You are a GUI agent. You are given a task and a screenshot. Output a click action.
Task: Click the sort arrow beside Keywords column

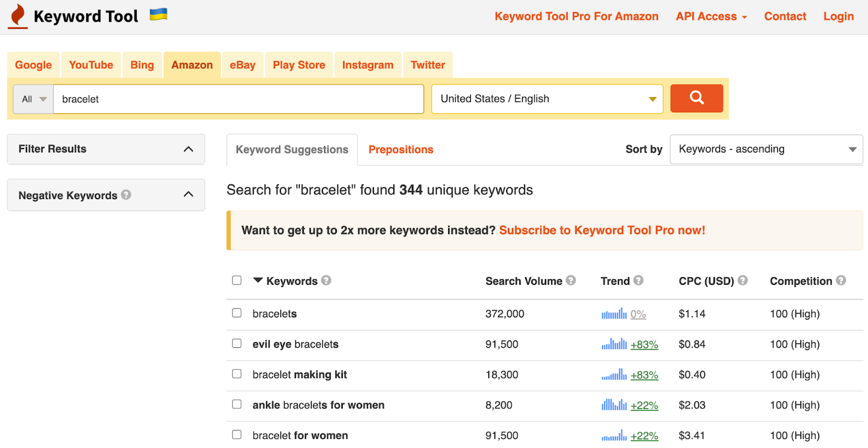tap(258, 280)
